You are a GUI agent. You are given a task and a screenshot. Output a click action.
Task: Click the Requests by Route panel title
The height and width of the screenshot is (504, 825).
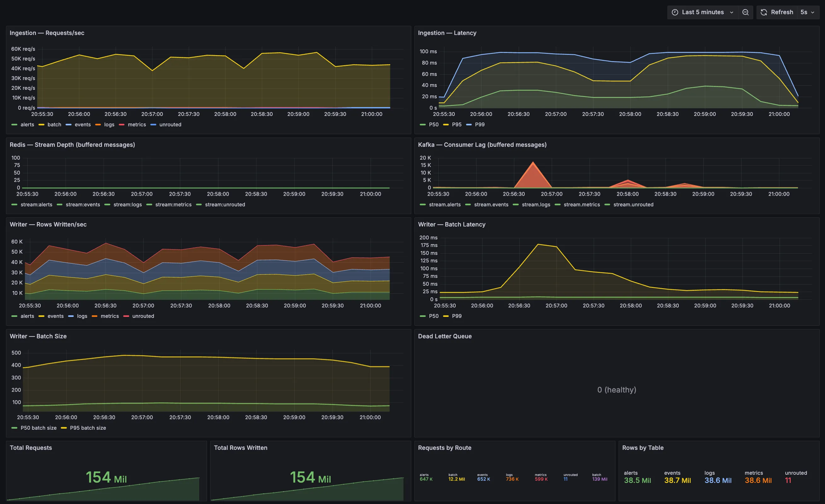[445, 448]
